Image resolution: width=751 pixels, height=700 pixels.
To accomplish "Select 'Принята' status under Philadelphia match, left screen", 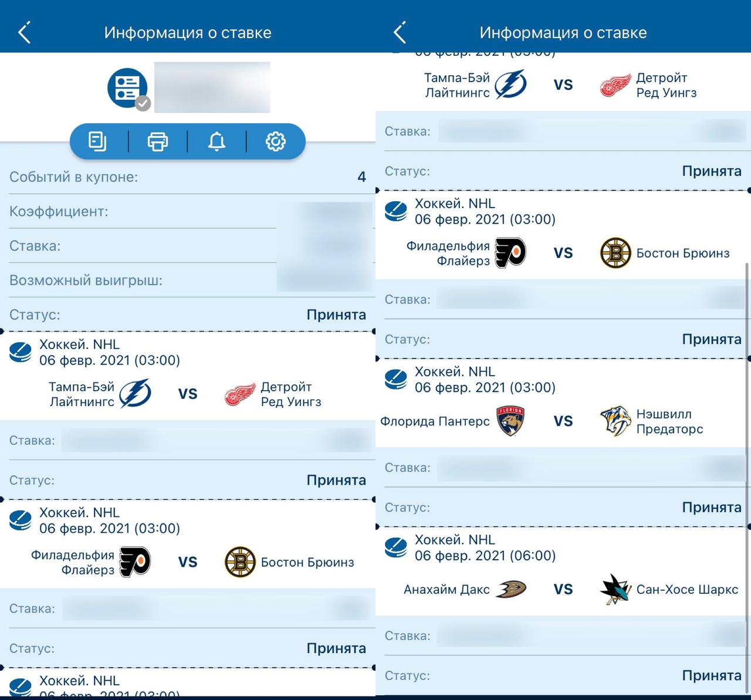I will 336,648.
